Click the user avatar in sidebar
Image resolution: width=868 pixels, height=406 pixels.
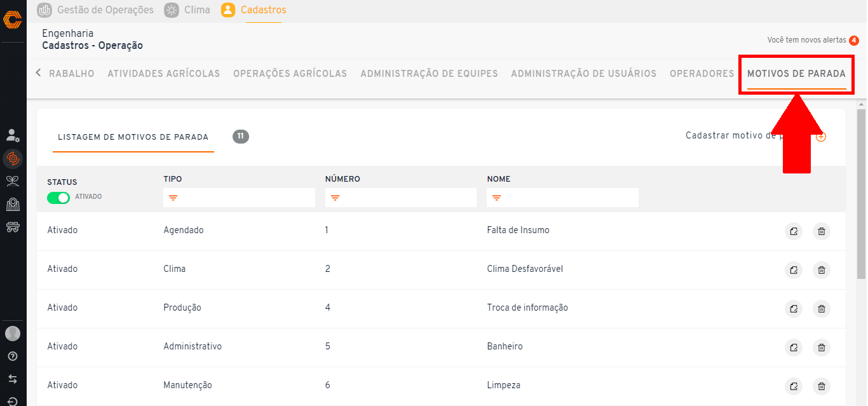[13, 333]
